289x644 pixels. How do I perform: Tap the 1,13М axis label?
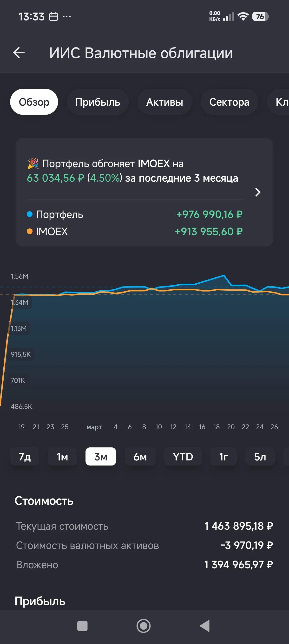[x=19, y=328]
